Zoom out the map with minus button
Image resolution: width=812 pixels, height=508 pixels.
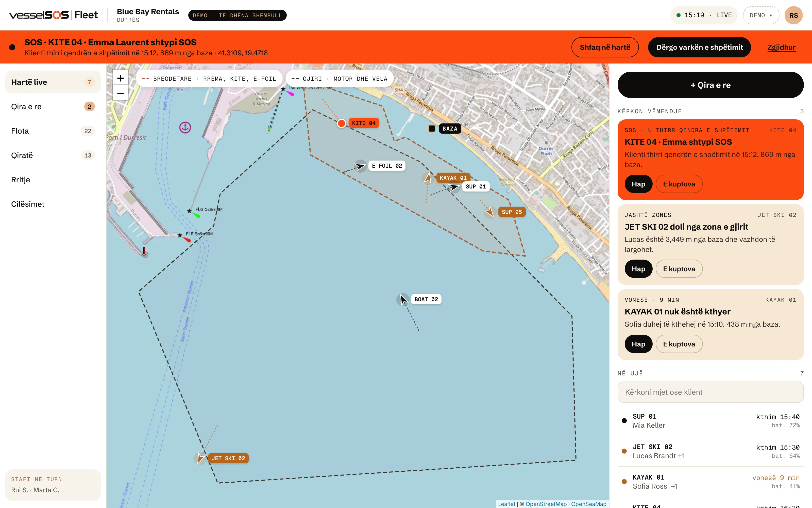point(120,93)
